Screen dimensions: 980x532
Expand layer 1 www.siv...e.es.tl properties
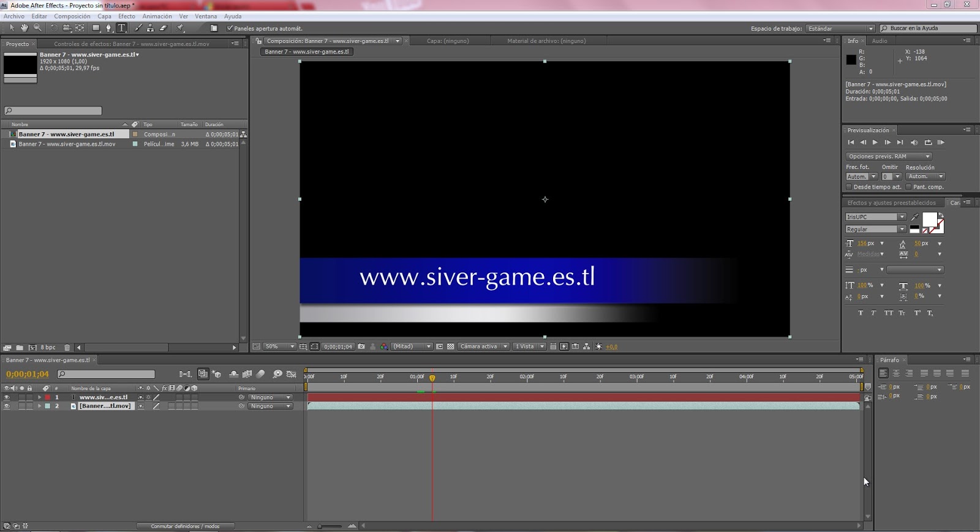tap(40, 397)
